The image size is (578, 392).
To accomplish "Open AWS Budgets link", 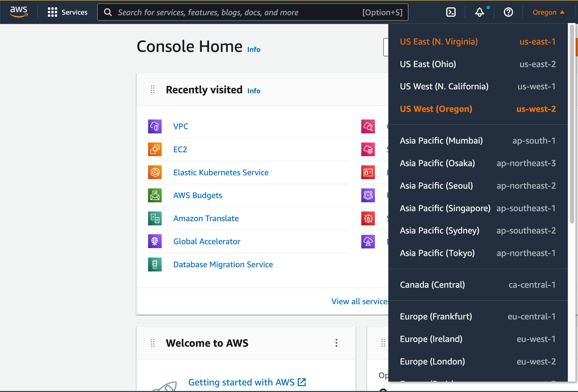I will pos(198,195).
